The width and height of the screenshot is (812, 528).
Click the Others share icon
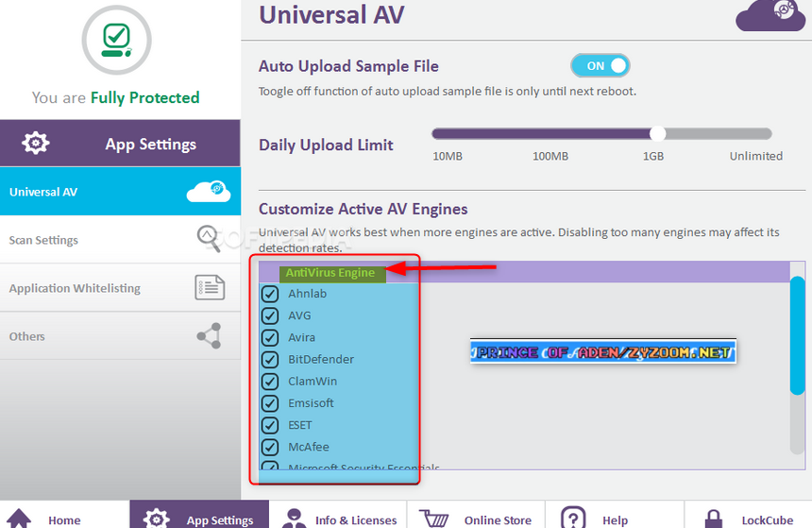click(x=210, y=335)
